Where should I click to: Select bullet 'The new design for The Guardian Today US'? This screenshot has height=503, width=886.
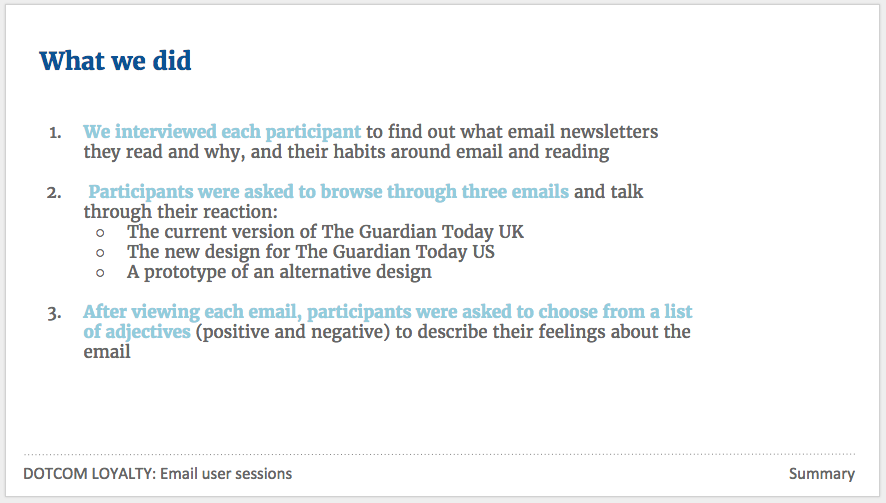[x=311, y=252]
